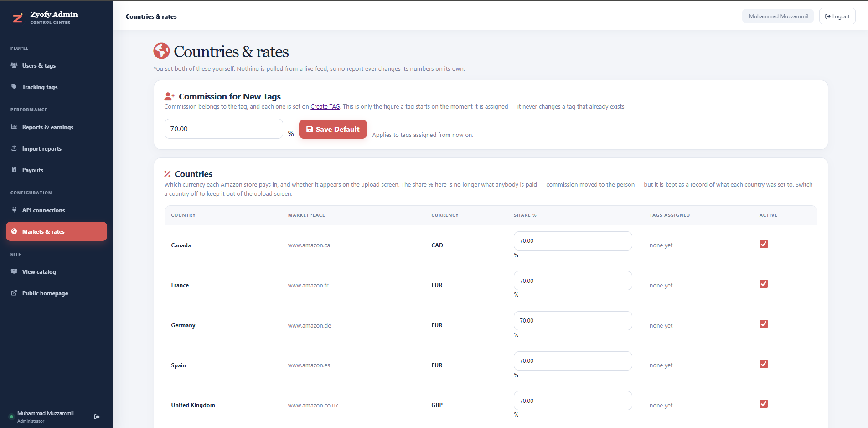Uncheck the Active box for Canada
868x428 pixels.
tap(764, 244)
